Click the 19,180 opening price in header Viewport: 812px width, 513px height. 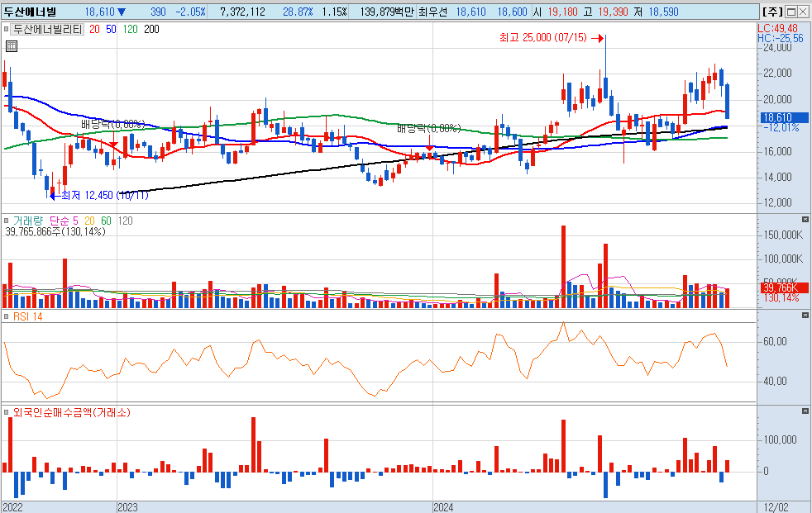(x=562, y=12)
